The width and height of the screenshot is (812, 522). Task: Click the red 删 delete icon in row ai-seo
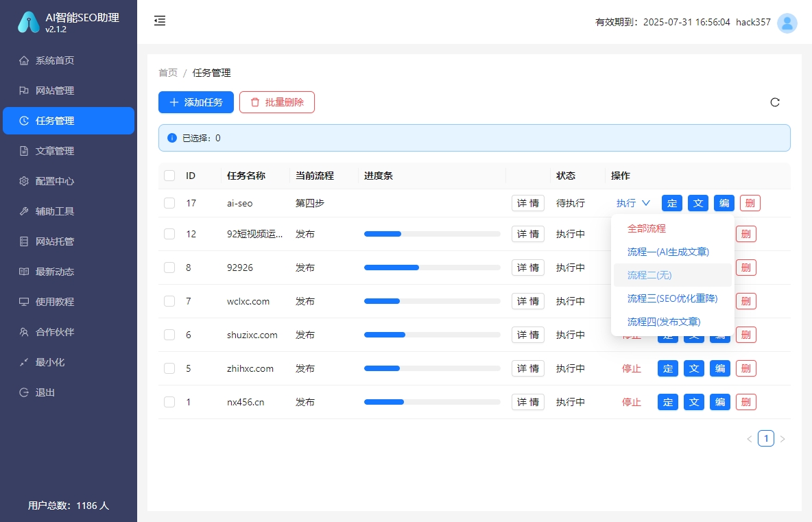click(750, 203)
